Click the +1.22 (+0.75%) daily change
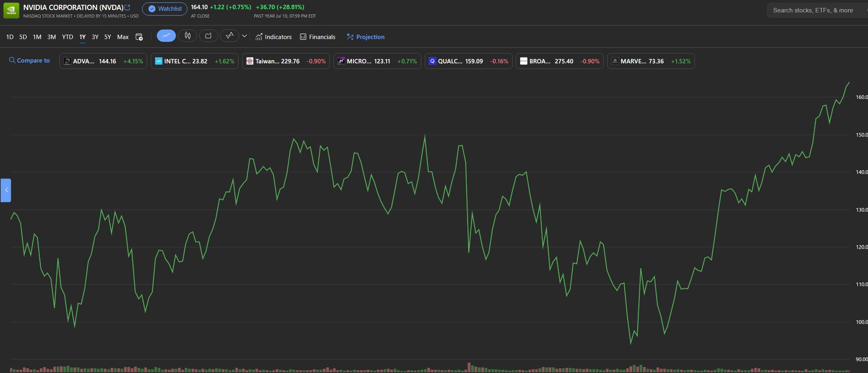 pyautogui.click(x=231, y=7)
